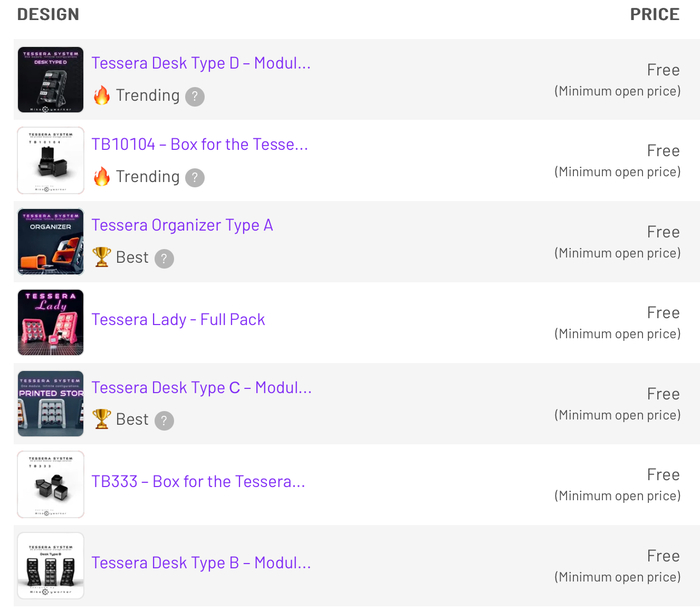The height and width of the screenshot is (610, 700).
Task: Click the Tessera Lady pink thumbnail
Action: click(51, 322)
